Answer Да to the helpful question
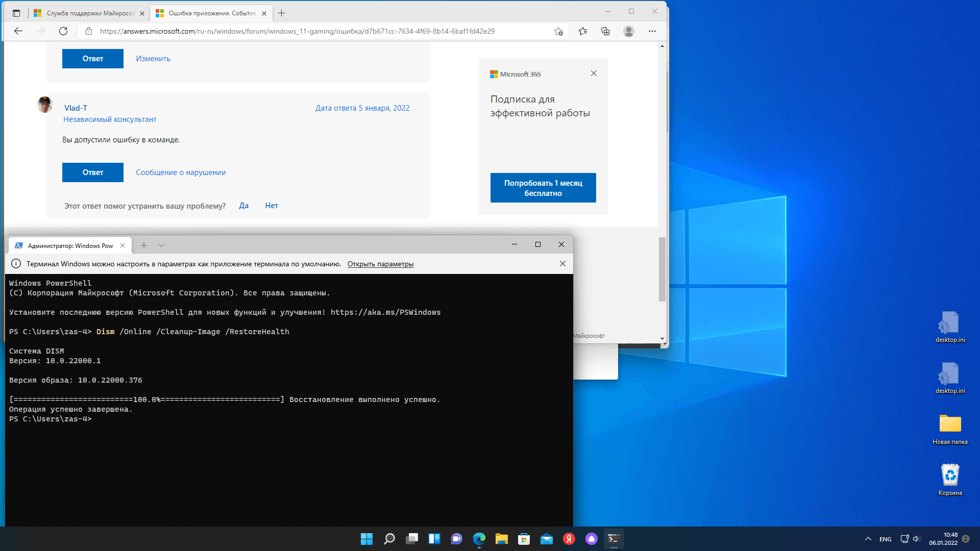Image resolution: width=980 pixels, height=551 pixels. pyautogui.click(x=244, y=206)
